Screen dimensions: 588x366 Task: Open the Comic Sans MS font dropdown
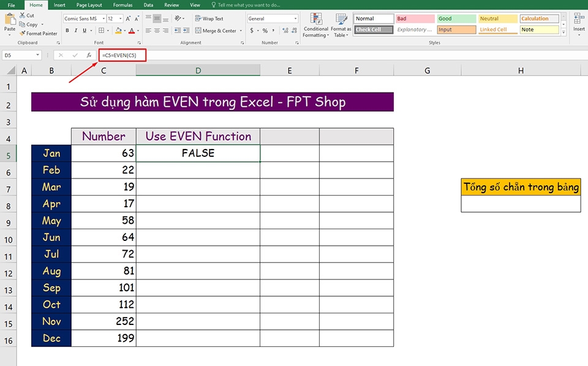pos(104,18)
